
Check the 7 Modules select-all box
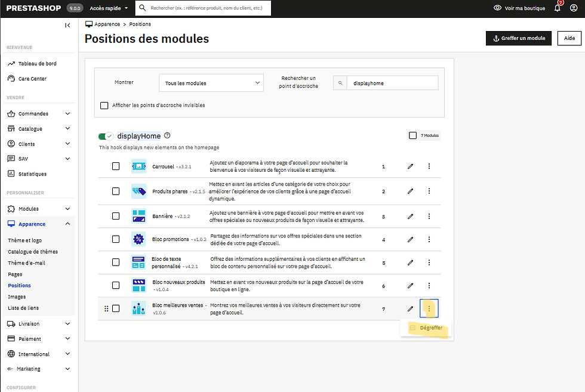pos(412,135)
